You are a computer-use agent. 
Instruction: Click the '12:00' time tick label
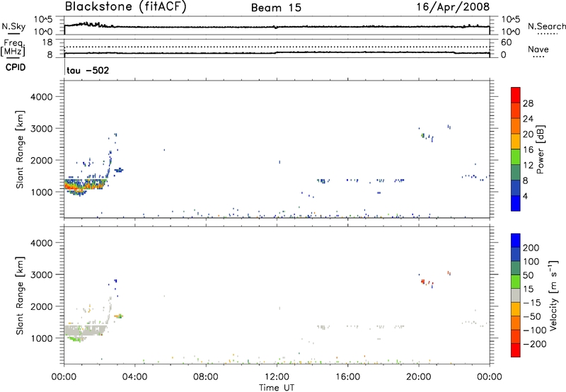tap(277, 377)
